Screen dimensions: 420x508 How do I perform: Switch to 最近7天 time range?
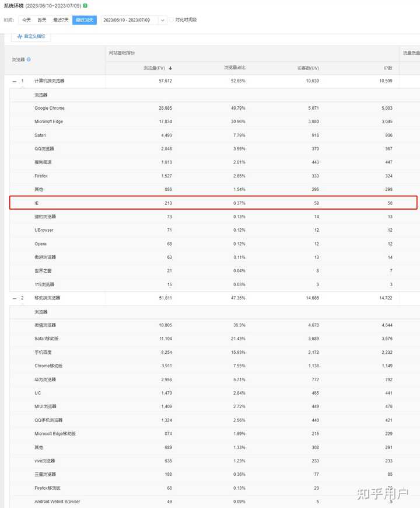pos(61,20)
